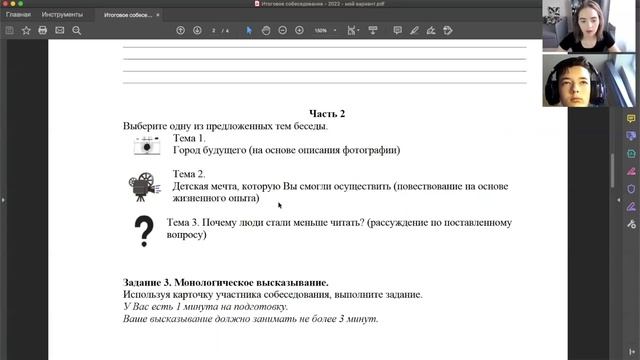This screenshot has width=640, height=360.
Task: Activate the selection arrow tool
Action: (x=249, y=31)
